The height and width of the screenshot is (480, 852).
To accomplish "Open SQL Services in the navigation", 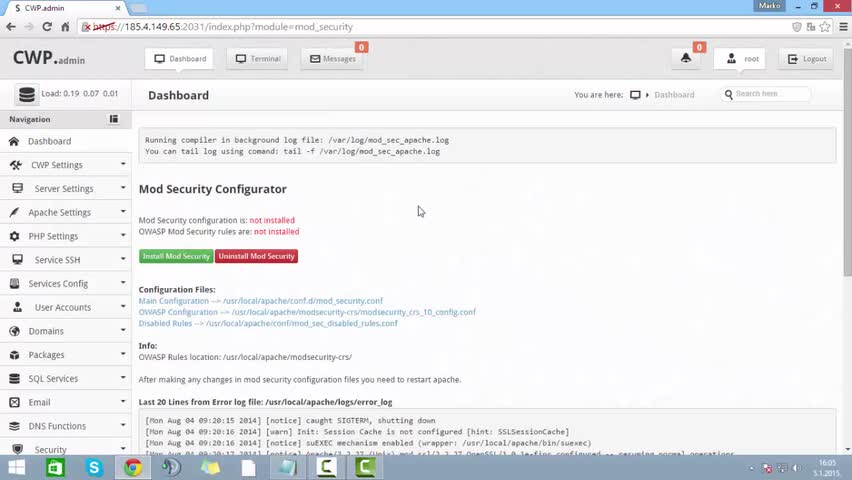I will tap(66, 378).
